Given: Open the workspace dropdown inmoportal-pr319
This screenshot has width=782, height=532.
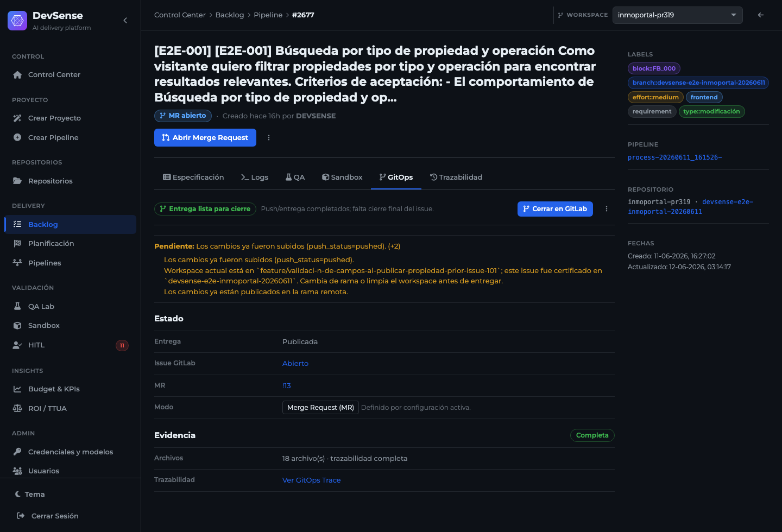Looking at the screenshot, I should [677, 15].
